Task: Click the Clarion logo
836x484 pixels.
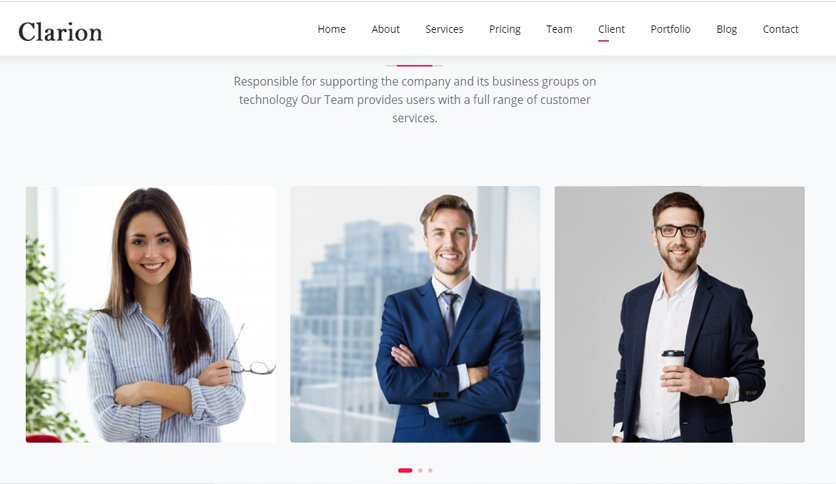Action: pos(60,32)
